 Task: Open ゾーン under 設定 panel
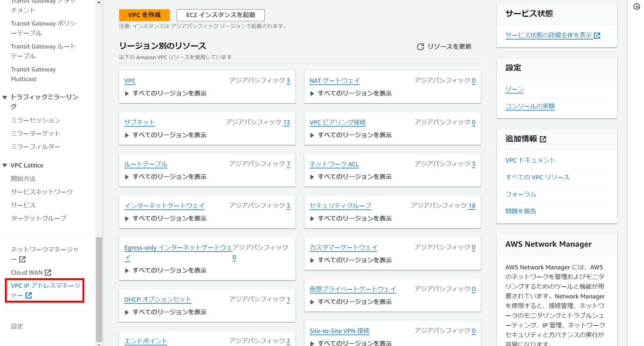(x=515, y=89)
